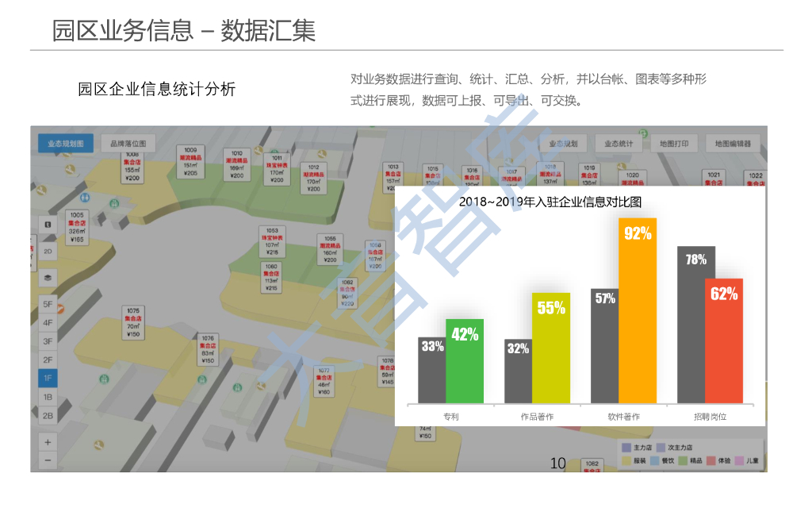
Task: Switch to the 品牌落位图 view
Action: pos(128,143)
